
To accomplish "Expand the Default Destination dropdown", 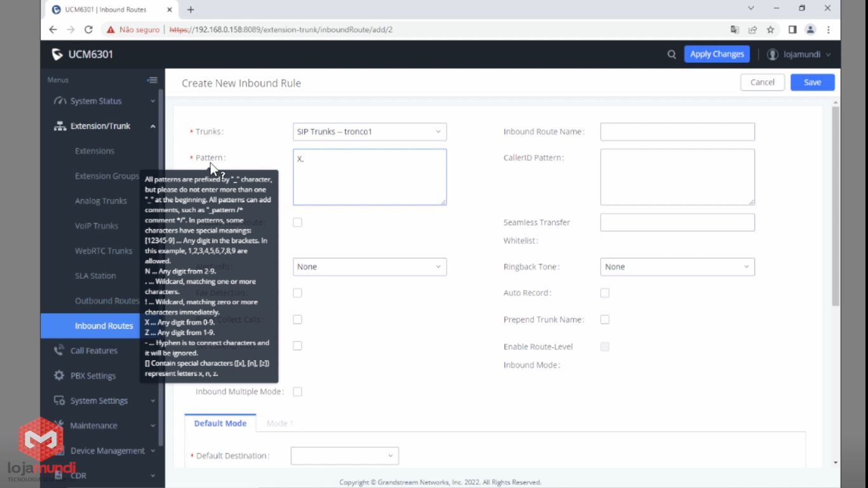I will pyautogui.click(x=344, y=456).
